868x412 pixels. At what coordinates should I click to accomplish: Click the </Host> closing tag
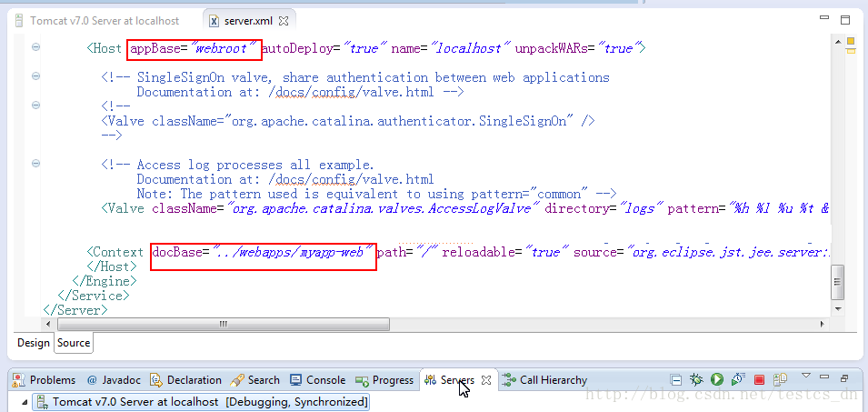click(x=111, y=266)
